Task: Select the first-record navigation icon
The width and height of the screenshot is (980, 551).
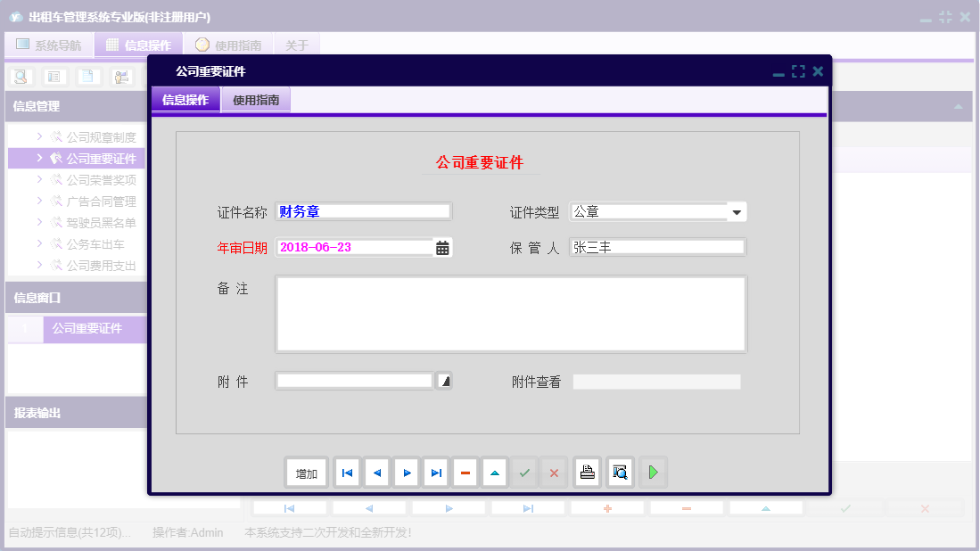Action: [x=346, y=472]
